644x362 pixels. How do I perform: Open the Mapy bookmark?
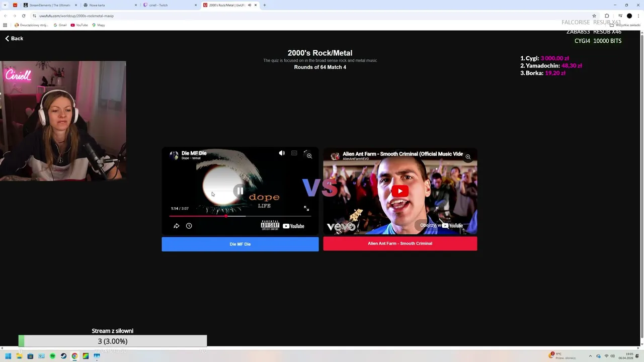pos(99,25)
